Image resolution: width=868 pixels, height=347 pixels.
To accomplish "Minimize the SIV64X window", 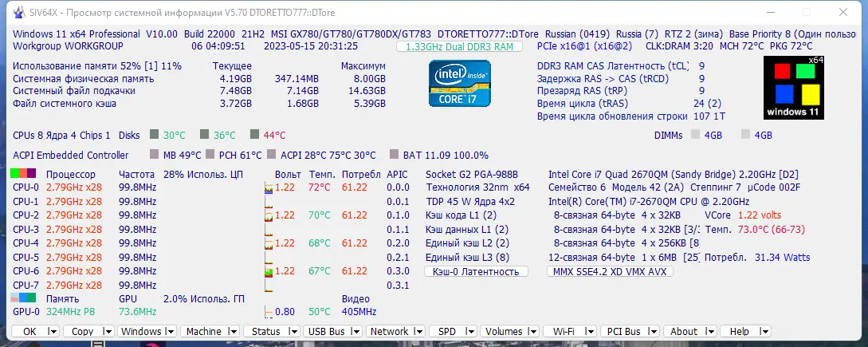I will (x=772, y=12).
